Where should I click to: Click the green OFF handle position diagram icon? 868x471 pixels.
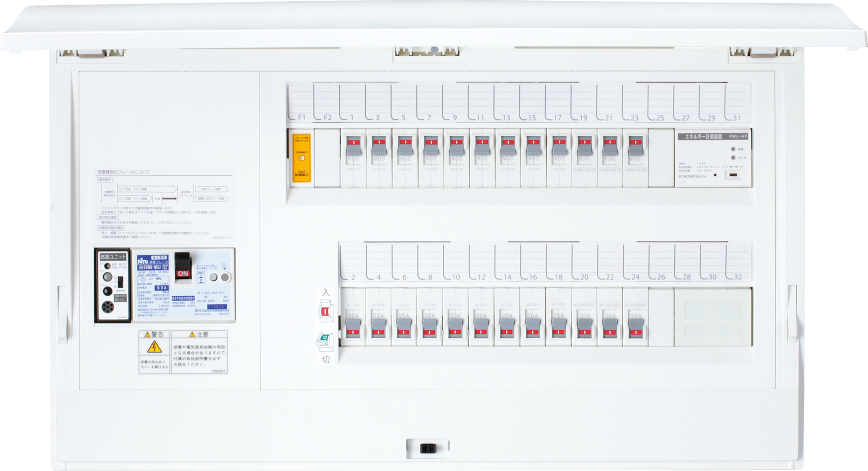325,342
